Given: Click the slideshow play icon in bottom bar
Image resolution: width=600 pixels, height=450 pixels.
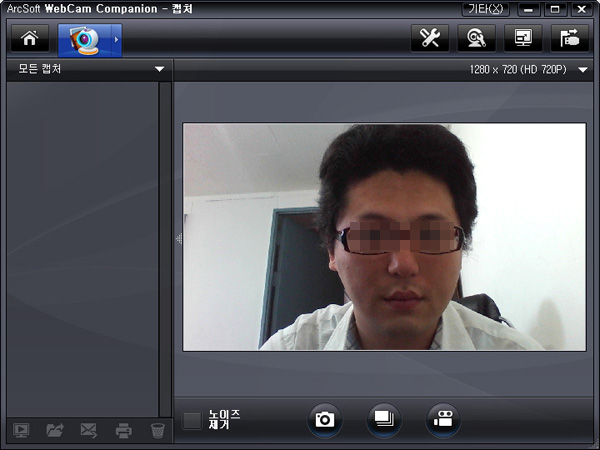Looking at the screenshot, I should [21, 430].
